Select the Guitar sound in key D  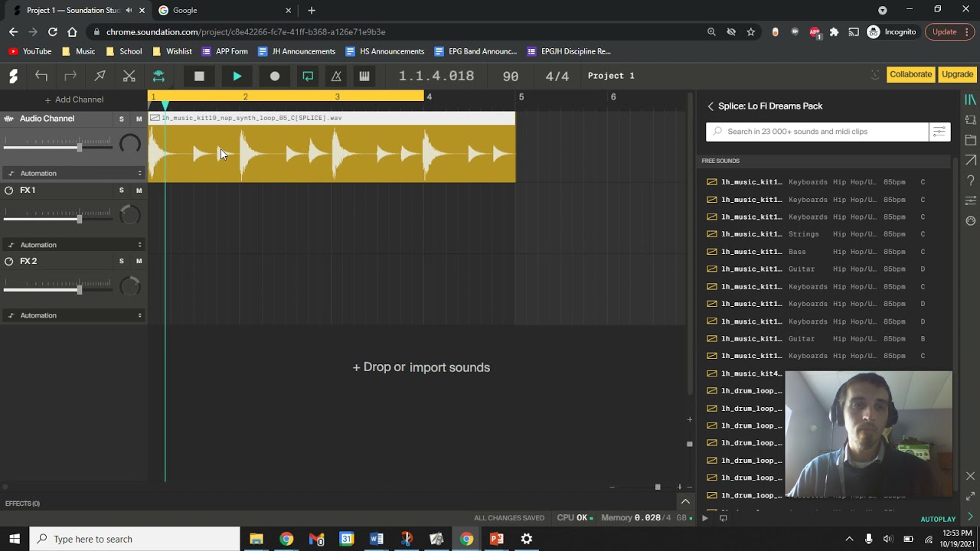(825, 269)
